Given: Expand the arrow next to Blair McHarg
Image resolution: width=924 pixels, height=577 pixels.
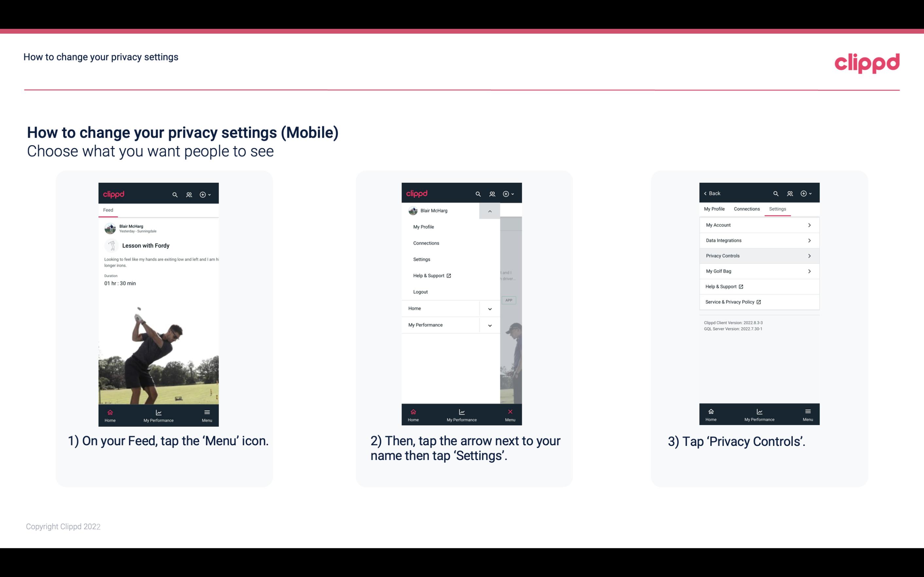Looking at the screenshot, I should point(491,211).
